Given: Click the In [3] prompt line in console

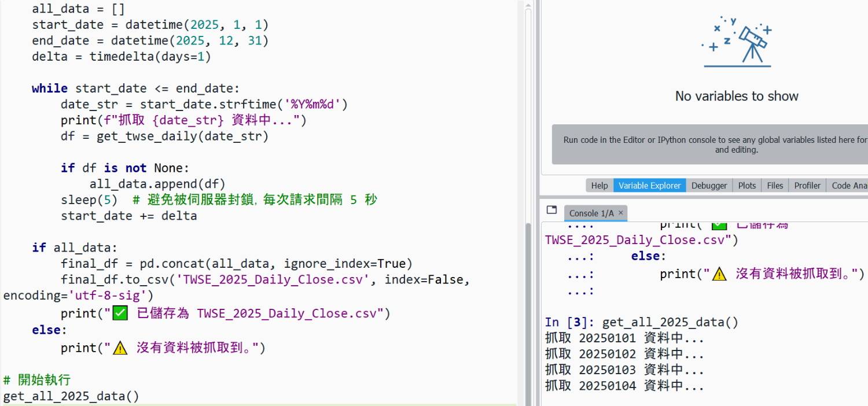Looking at the screenshot, I should tap(641, 323).
